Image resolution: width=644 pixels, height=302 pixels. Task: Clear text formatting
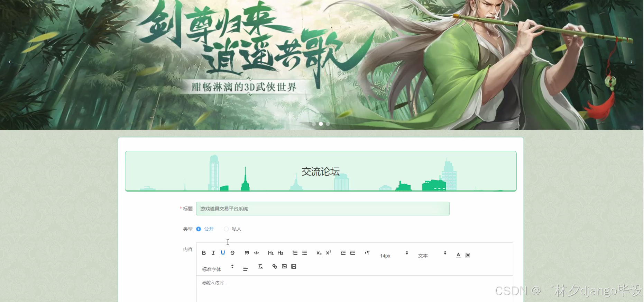pos(260,266)
